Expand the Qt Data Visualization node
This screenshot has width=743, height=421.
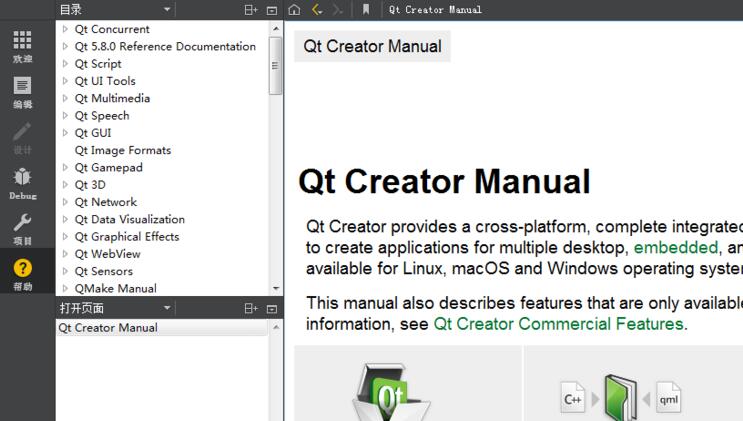(65, 220)
